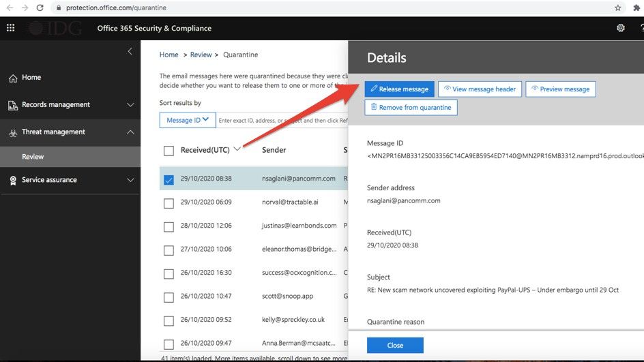Click the Received(UTC) column header
This screenshot has height=362, width=644.
pyautogui.click(x=205, y=150)
